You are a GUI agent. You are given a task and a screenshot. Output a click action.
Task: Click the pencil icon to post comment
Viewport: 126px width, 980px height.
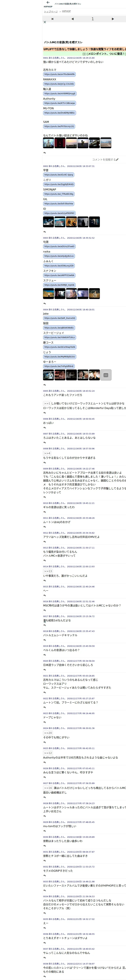pyautogui.click(x=117, y=159)
